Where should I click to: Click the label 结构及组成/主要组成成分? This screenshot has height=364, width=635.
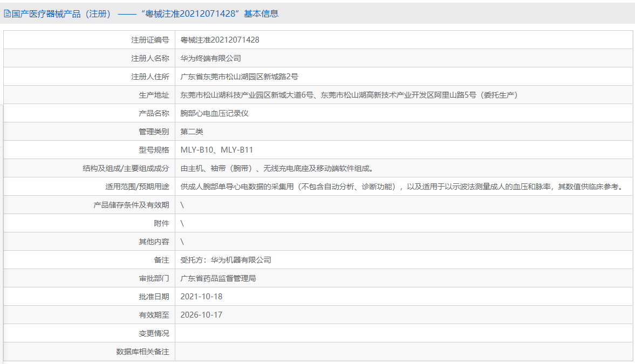pyautogui.click(x=126, y=168)
